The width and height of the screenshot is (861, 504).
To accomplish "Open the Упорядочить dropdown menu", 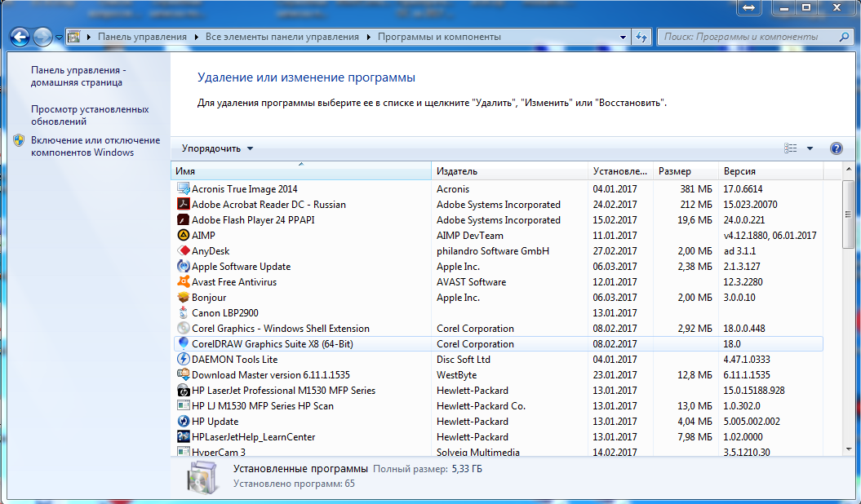I will point(217,148).
